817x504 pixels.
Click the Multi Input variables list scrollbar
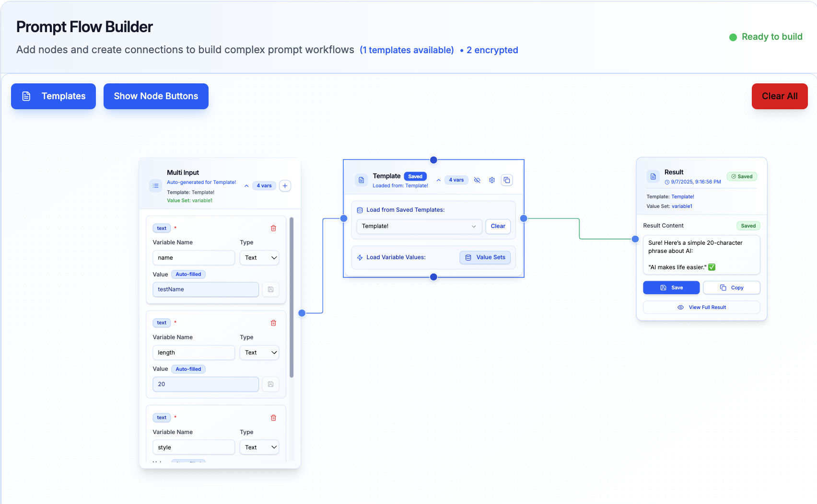(292, 297)
